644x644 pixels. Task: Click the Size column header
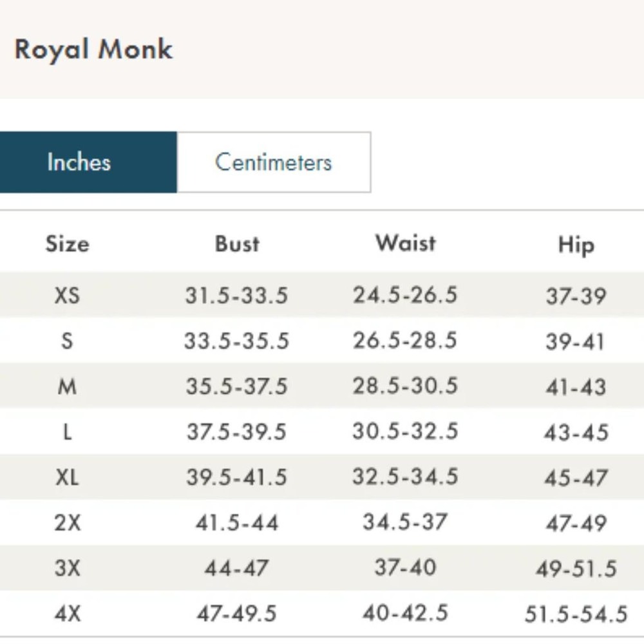pyautogui.click(x=67, y=244)
